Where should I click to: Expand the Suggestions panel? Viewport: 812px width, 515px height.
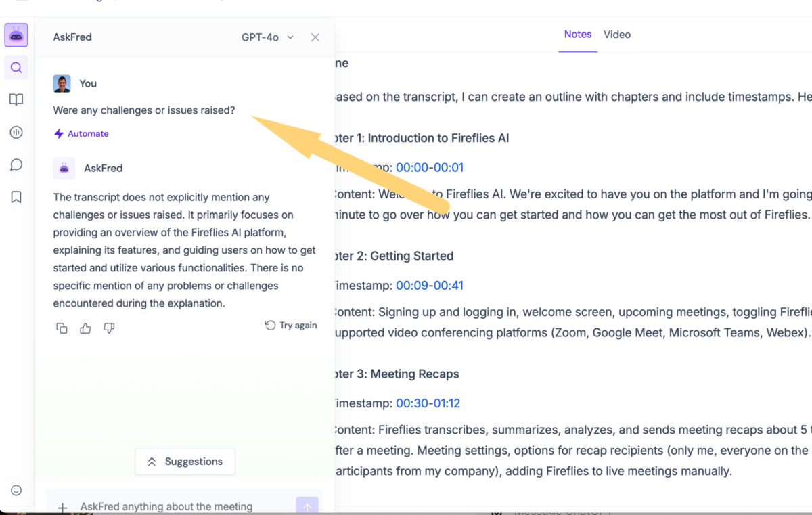point(185,462)
